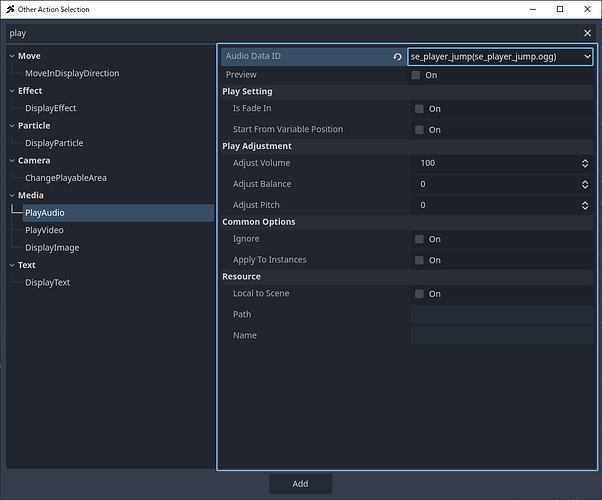Screen dimensions: 602x500
Task: Enable the Preview checkbox
Action: (416, 75)
